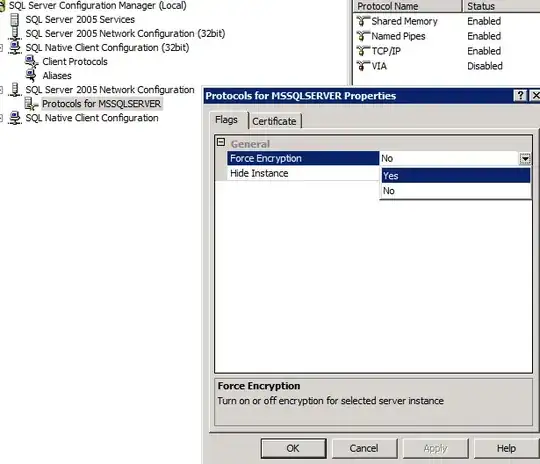
Task: Click the bottom SQL Native Client Configuration icon
Action: pyautogui.click(x=14, y=118)
